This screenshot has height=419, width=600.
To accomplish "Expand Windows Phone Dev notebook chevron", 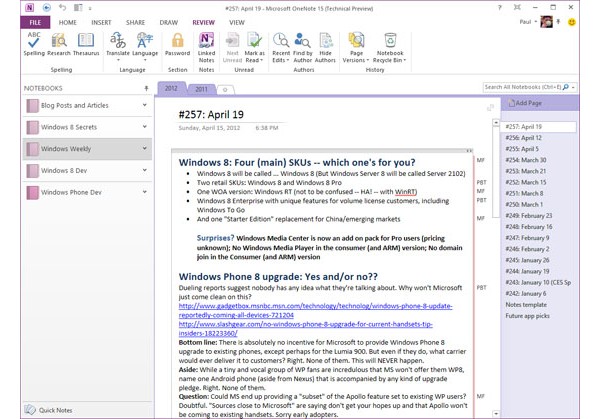I will click(x=145, y=192).
